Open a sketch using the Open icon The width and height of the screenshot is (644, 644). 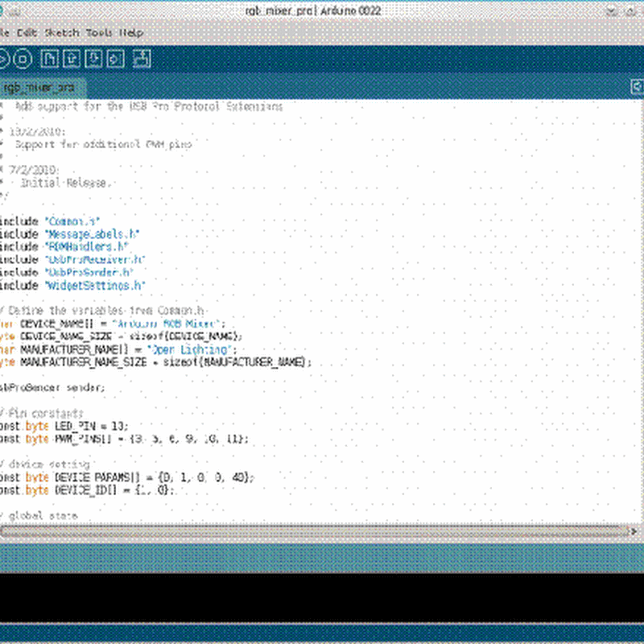pos(72,59)
